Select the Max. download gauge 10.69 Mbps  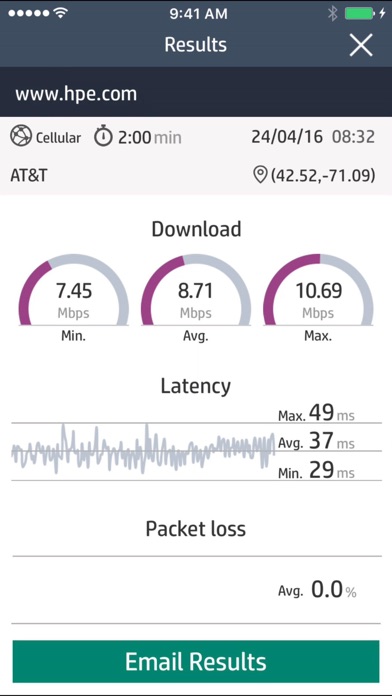click(x=318, y=297)
